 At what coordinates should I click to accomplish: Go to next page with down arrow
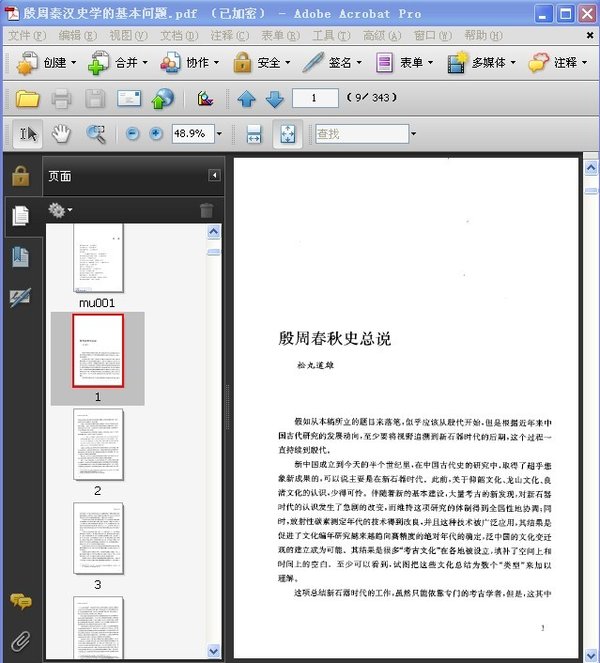pos(275,99)
